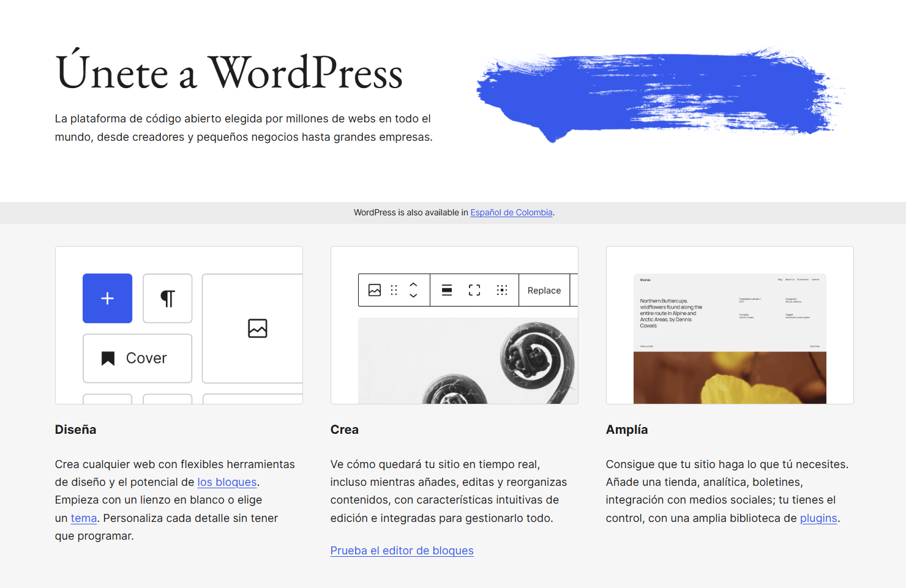The image size is (906, 588).
Task: Click the image block type toolbar icon
Action: (x=375, y=290)
